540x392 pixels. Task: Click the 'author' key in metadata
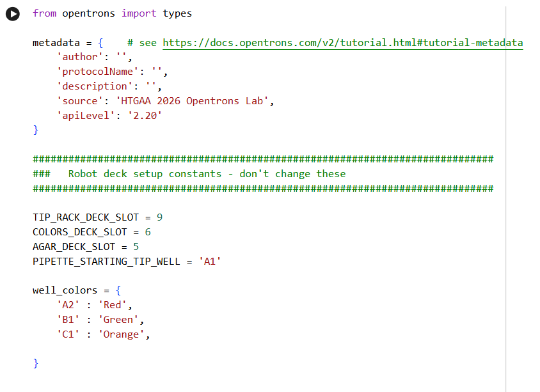click(78, 58)
